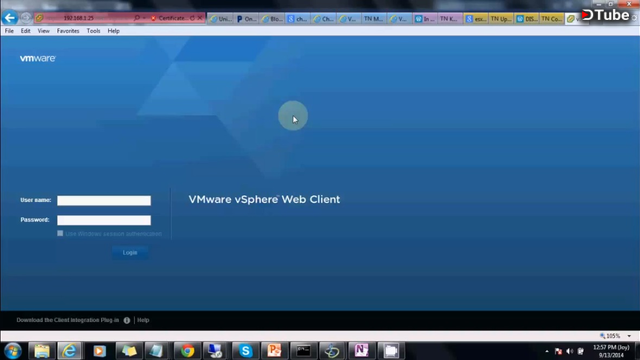The image size is (640, 360).
Task: Open Google Chrome from the taskbar
Action: (x=187, y=351)
